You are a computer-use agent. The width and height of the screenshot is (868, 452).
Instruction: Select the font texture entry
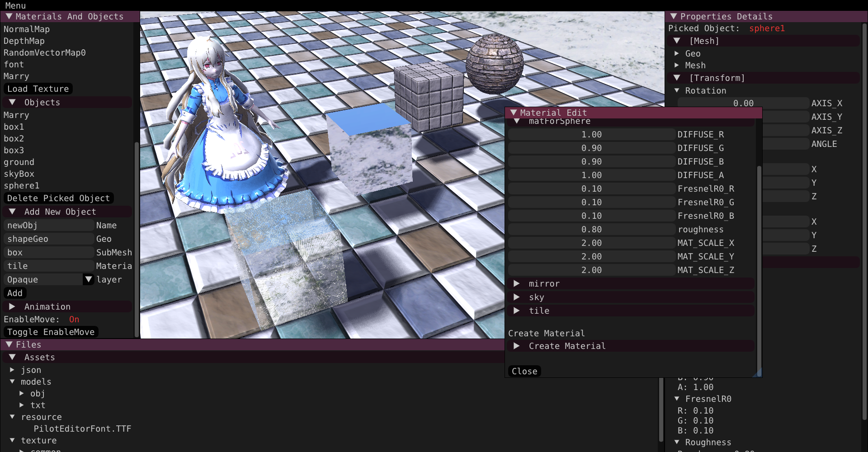coord(14,64)
